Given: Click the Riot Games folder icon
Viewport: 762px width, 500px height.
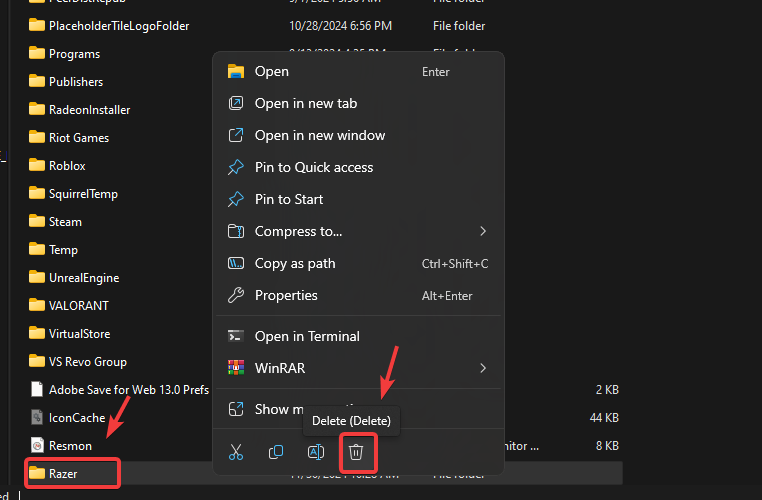Looking at the screenshot, I should point(37,137).
